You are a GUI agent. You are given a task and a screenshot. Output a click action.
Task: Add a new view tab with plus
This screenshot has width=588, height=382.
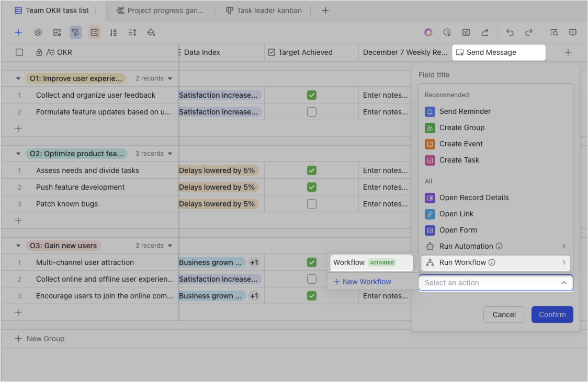coord(325,10)
